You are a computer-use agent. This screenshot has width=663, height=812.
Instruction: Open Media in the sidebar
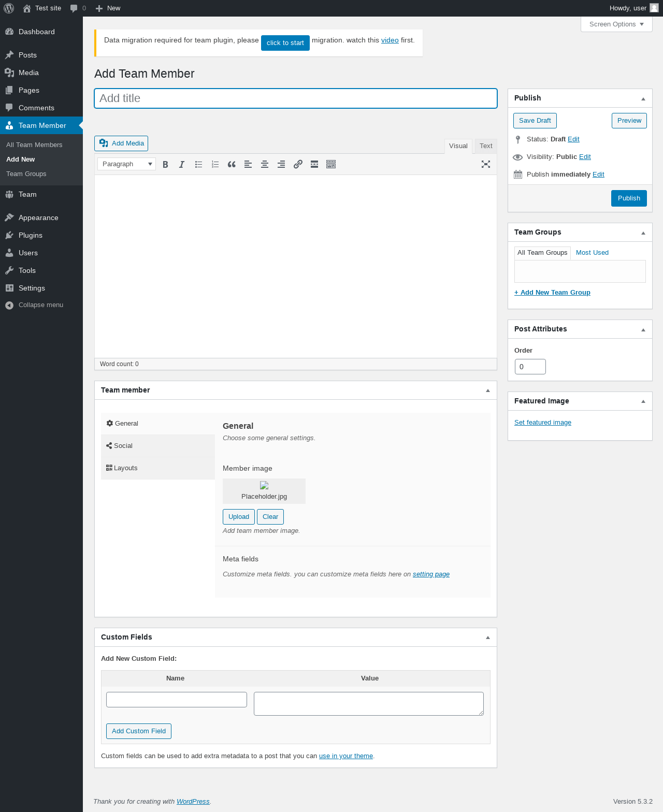[41, 72]
